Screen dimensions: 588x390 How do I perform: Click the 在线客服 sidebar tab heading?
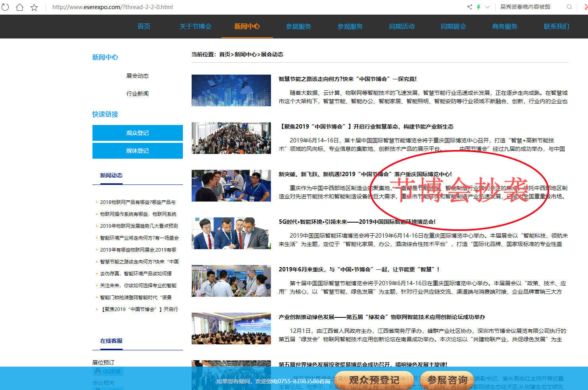(x=111, y=341)
